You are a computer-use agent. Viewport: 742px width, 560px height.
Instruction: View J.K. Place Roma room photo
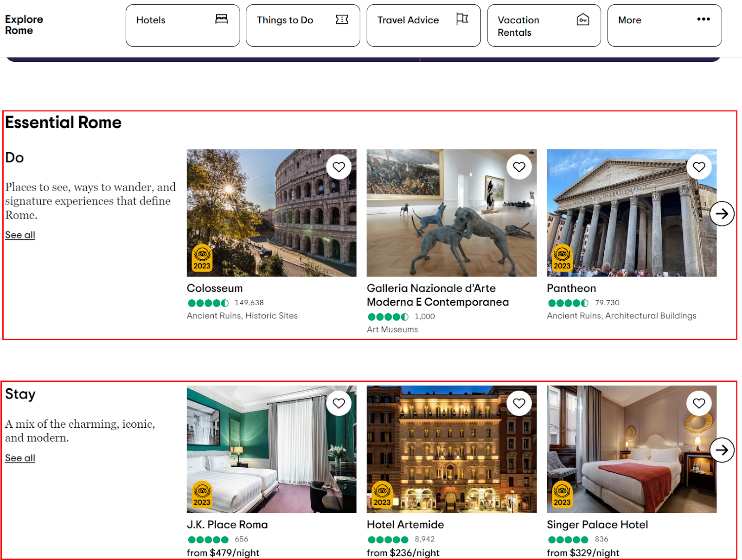pos(272,450)
